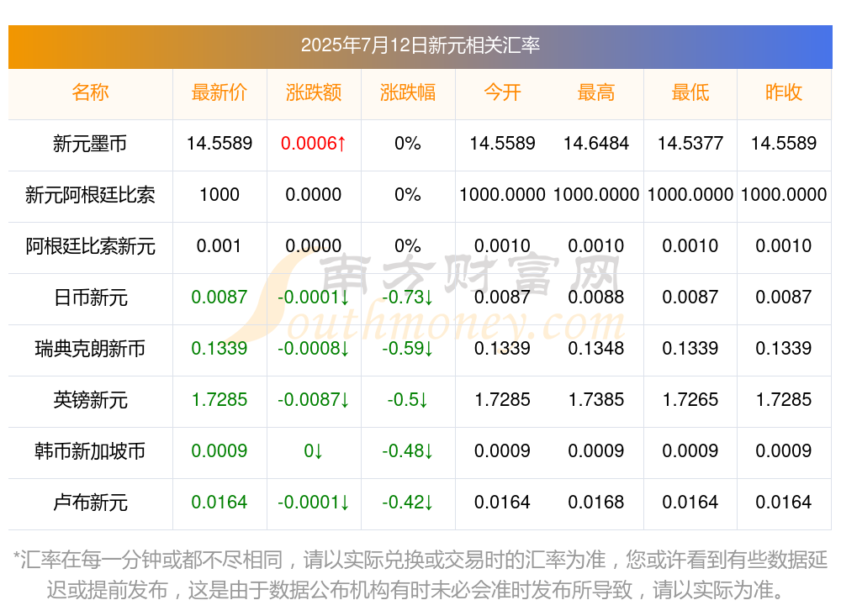Select change amount -0.0008↓
The image size is (841, 616).
[x=314, y=349]
